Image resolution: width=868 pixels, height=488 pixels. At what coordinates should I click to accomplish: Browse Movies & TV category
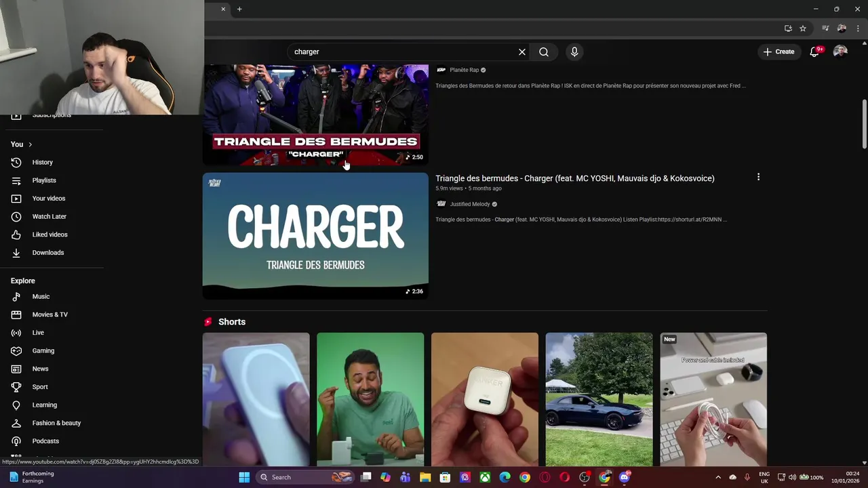click(x=50, y=314)
